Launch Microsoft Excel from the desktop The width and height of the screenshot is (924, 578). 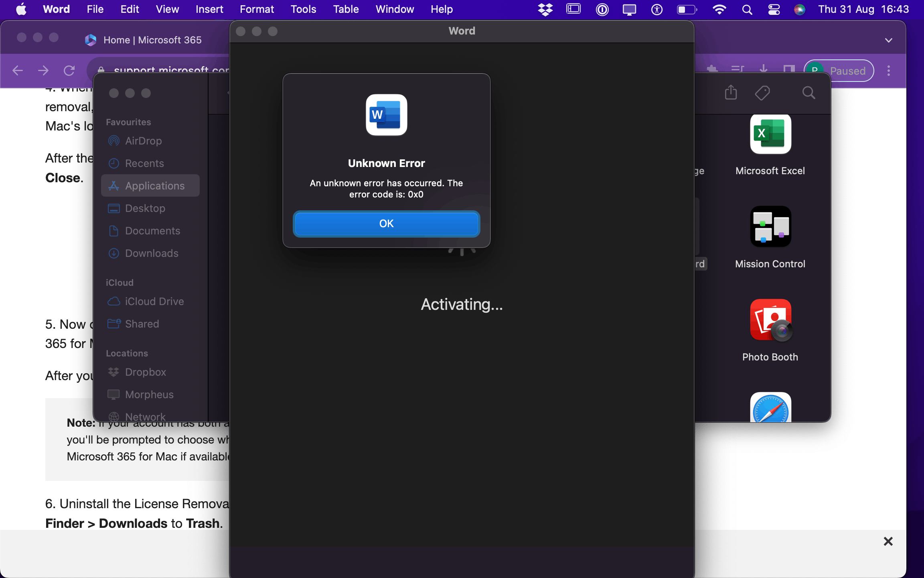tap(770, 134)
